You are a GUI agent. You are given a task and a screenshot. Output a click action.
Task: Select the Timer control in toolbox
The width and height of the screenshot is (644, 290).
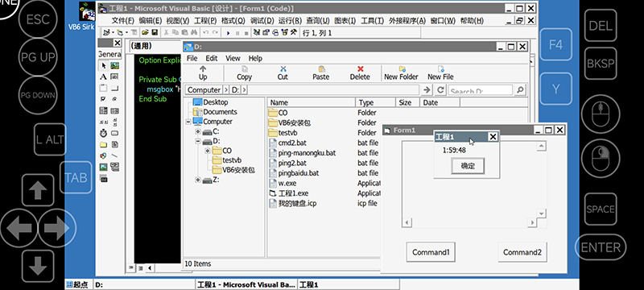103,133
